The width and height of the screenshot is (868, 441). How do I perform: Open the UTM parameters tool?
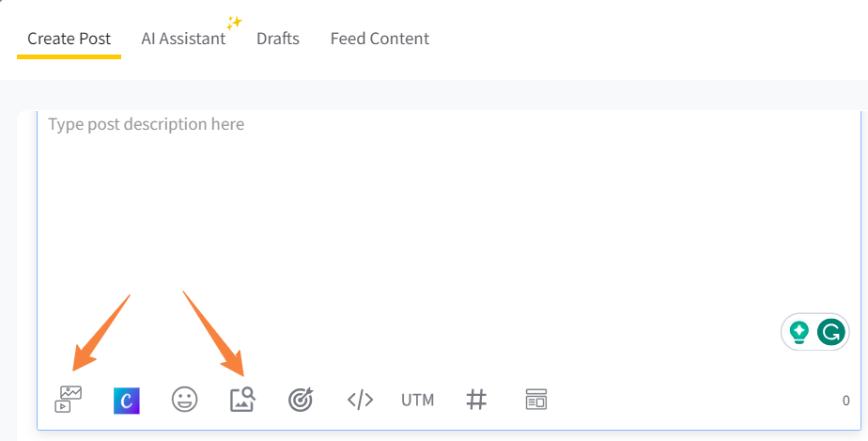pyautogui.click(x=418, y=400)
